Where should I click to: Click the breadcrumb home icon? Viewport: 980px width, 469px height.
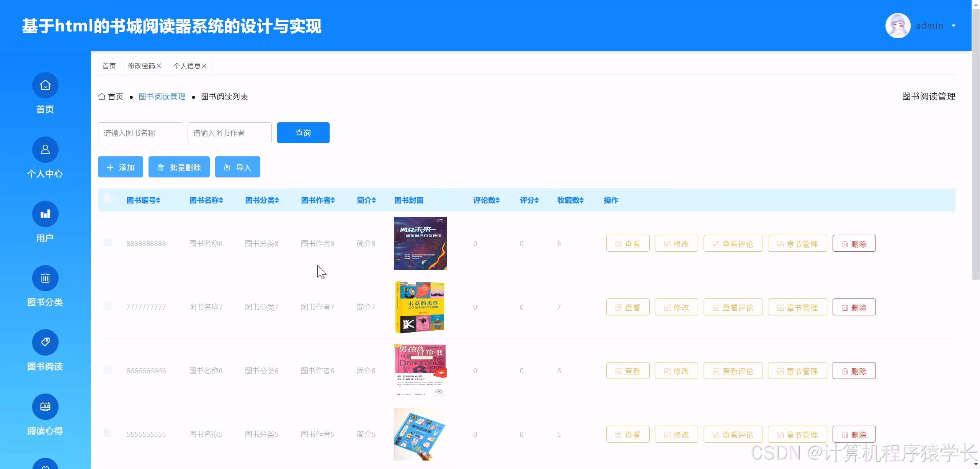click(101, 97)
